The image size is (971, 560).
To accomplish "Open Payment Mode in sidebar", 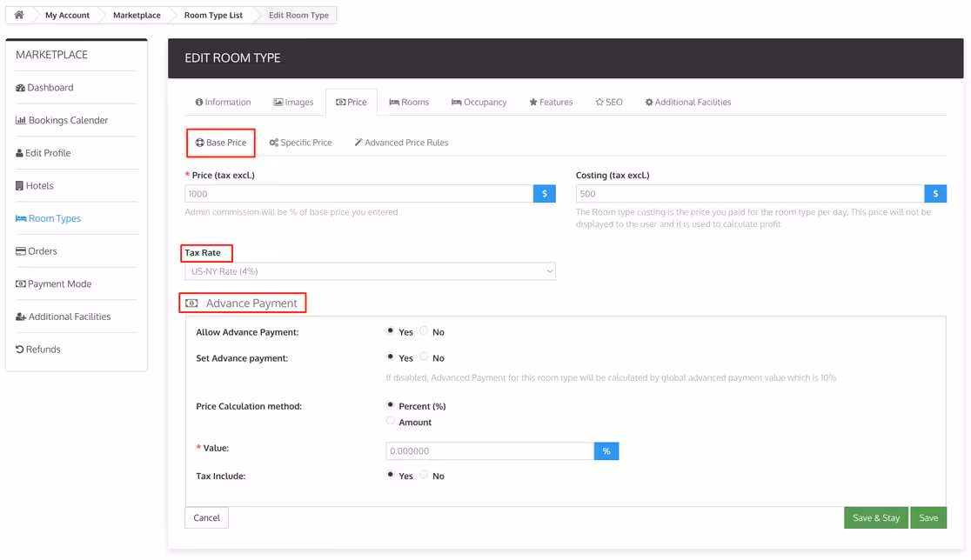I will pos(53,284).
